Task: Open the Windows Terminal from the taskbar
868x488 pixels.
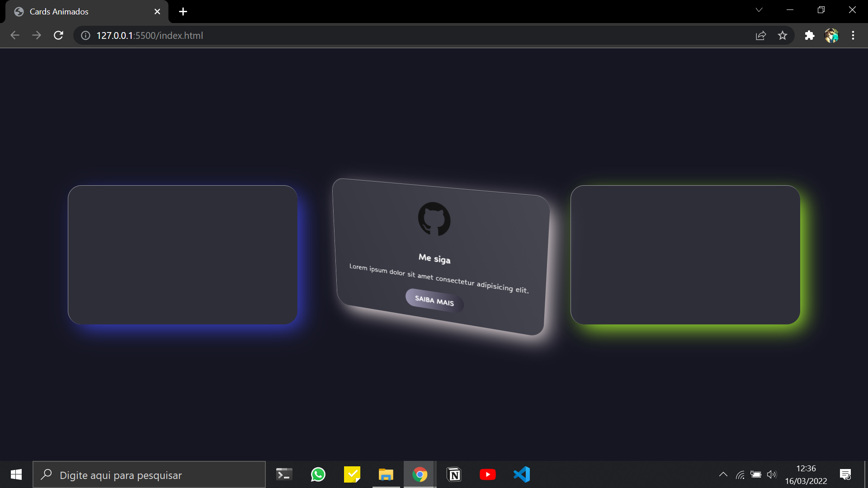Action: tap(284, 474)
